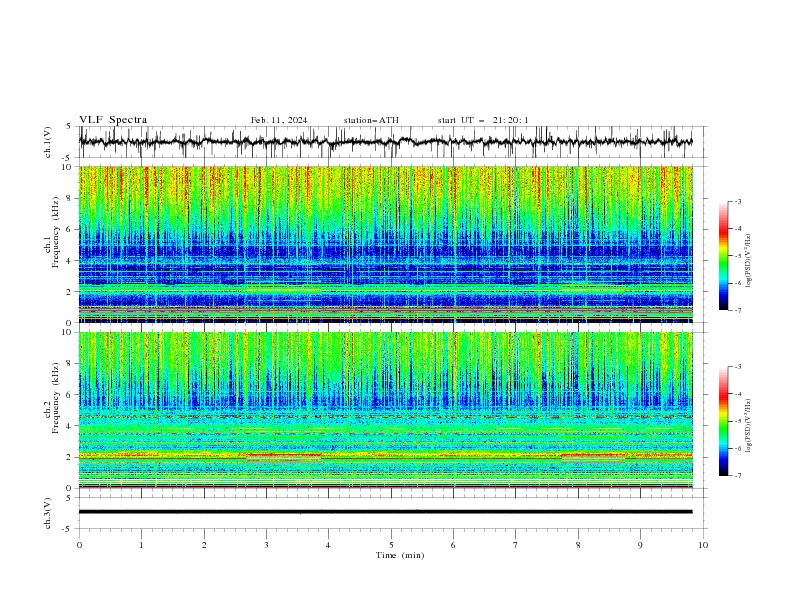Click time axis tick label '3'
792x612 pixels.
tap(266, 545)
